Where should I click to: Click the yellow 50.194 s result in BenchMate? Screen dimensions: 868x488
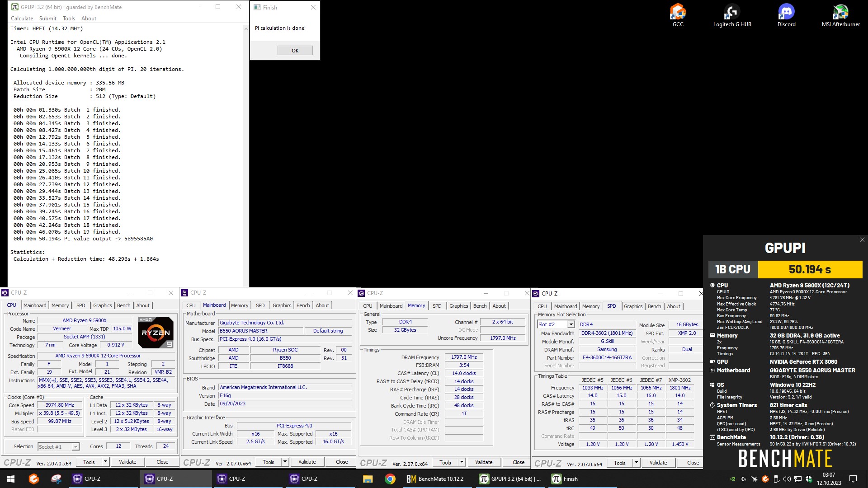[810, 269]
